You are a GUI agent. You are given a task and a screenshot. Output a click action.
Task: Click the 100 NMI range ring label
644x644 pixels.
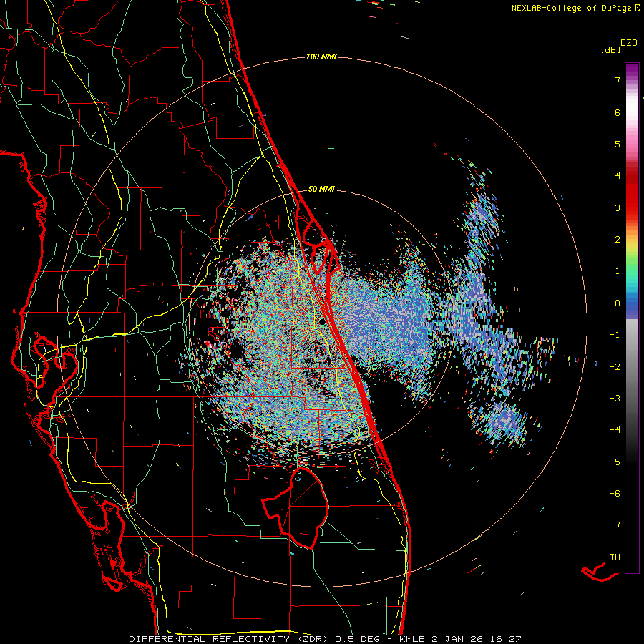[x=321, y=57]
